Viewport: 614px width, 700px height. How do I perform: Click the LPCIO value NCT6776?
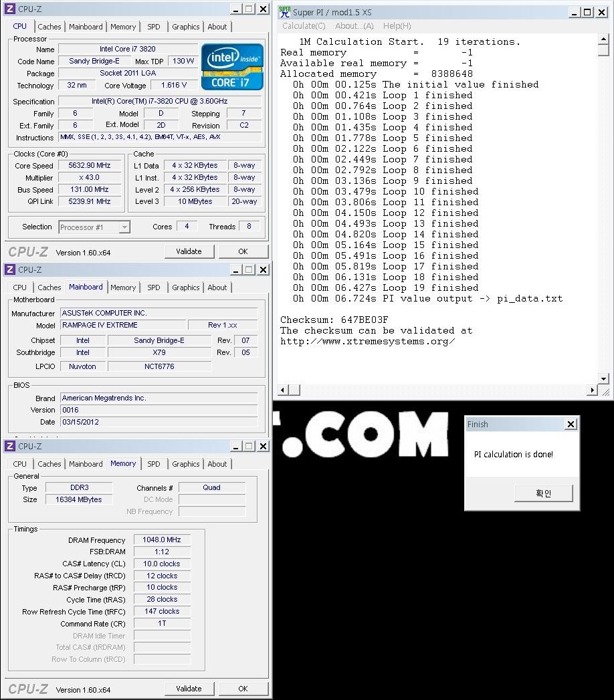[159, 366]
